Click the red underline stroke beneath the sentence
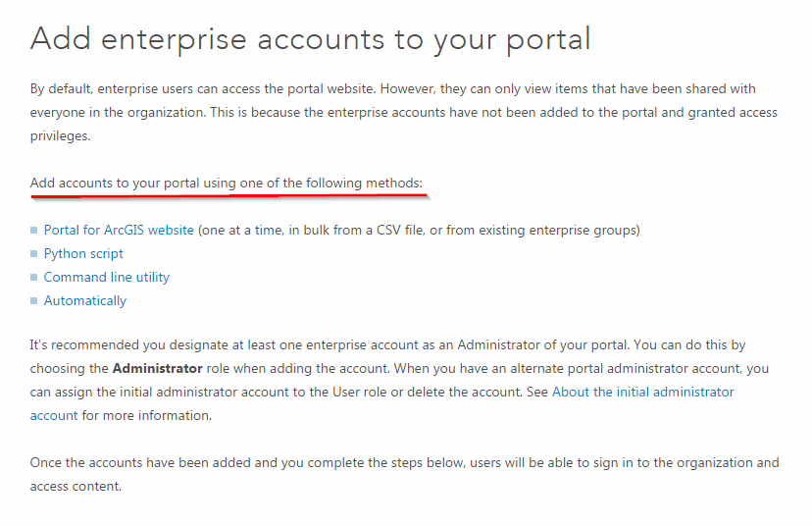812x526 pixels. click(x=228, y=196)
